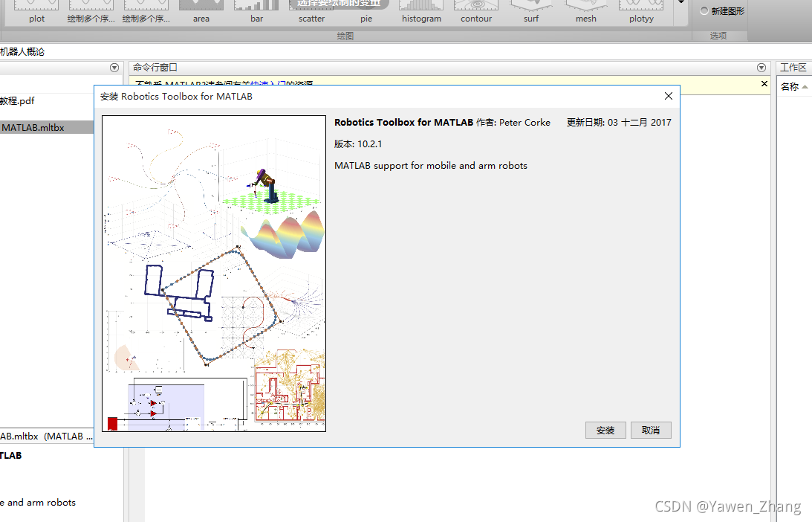Open the current folder panel actions menu
The image size is (812, 522).
pyautogui.click(x=114, y=68)
